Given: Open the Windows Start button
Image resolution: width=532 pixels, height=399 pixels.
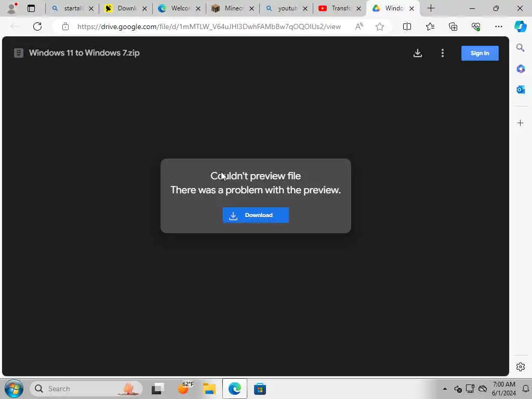Looking at the screenshot, I should click(x=14, y=389).
